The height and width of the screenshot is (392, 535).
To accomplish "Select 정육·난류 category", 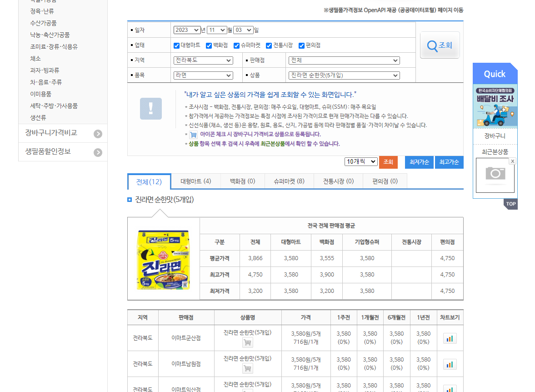I will point(42,11).
